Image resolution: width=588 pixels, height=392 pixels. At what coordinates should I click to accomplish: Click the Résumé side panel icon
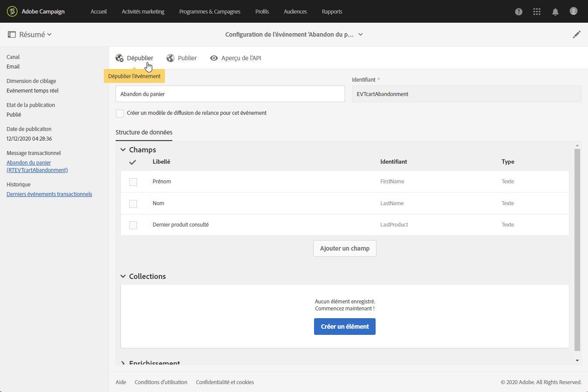[x=12, y=34]
